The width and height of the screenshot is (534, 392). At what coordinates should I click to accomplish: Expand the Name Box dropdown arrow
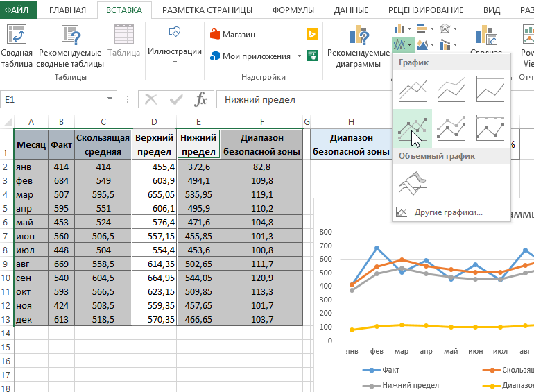point(110,100)
